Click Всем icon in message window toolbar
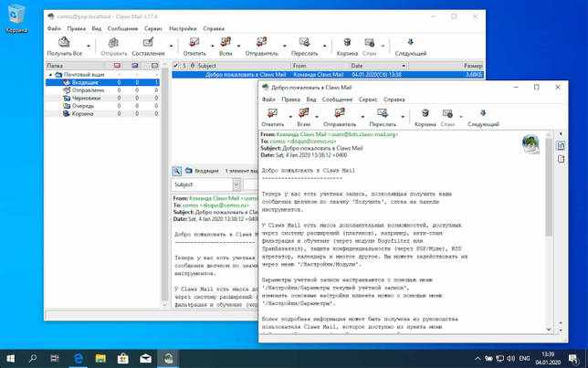 click(303, 113)
